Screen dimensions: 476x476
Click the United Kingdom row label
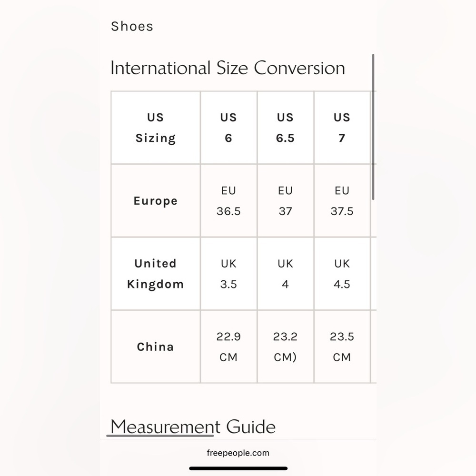(x=156, y=274)
